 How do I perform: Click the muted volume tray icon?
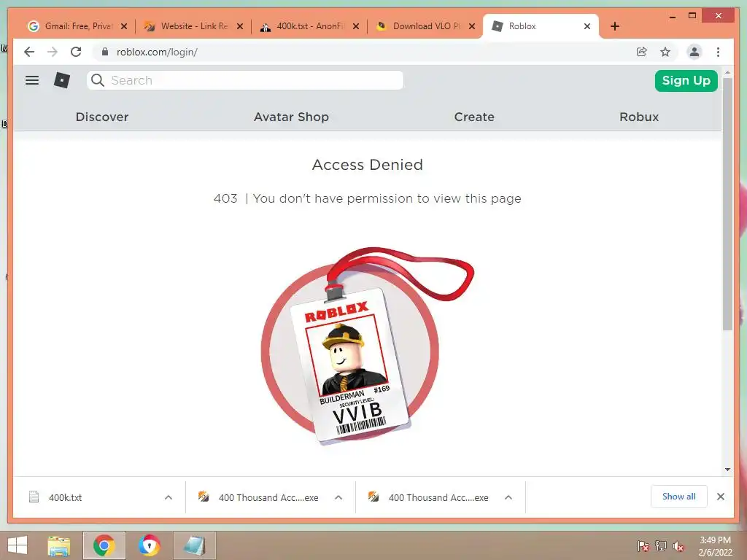click(x=678, y=545)
